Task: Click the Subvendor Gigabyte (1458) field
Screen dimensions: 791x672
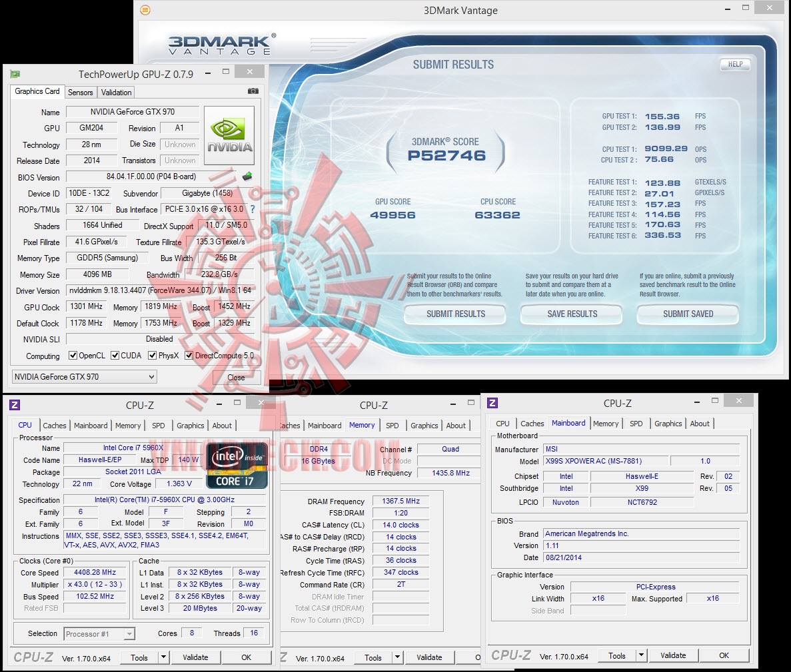Action: tap(207, 193)
